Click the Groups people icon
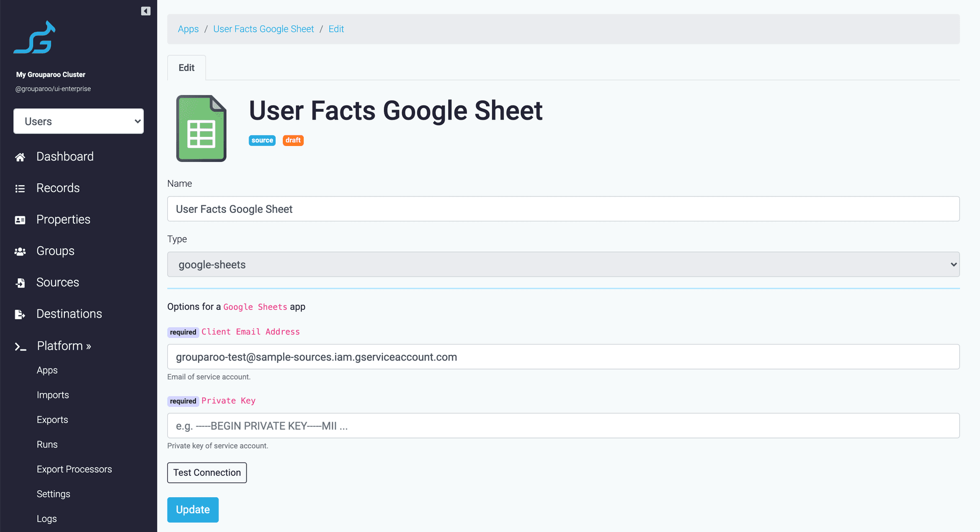 (x=20, y=252)
